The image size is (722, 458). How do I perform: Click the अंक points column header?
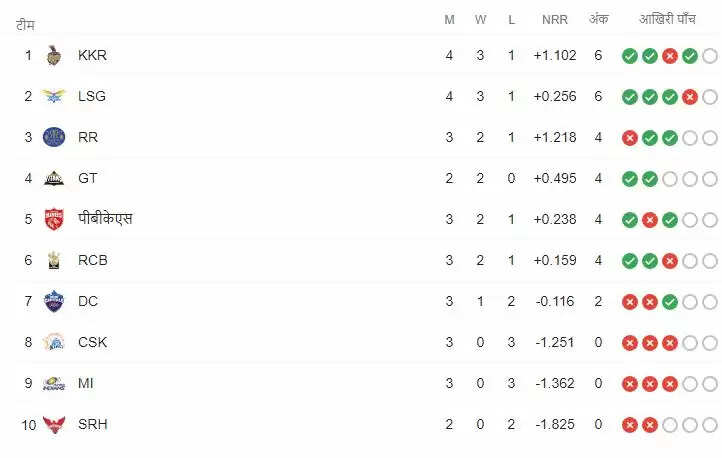pyautogui.click(x=598, y=20)
